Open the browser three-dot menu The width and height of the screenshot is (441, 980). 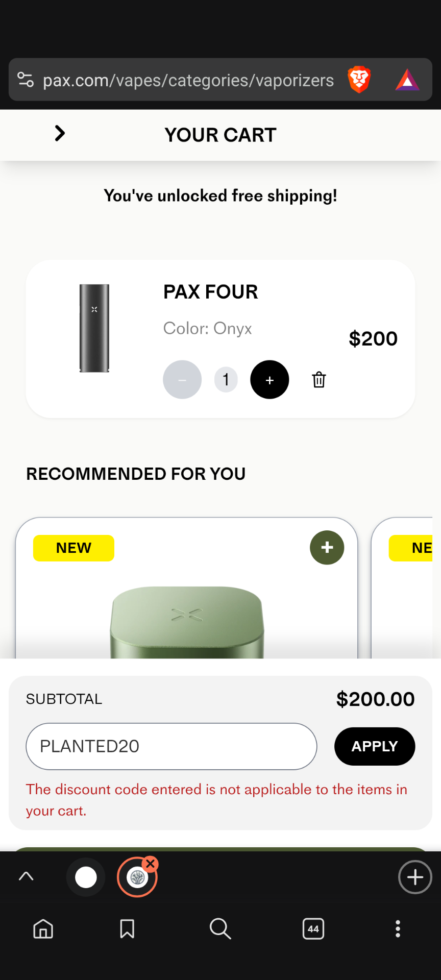click(x=398, y=928)
